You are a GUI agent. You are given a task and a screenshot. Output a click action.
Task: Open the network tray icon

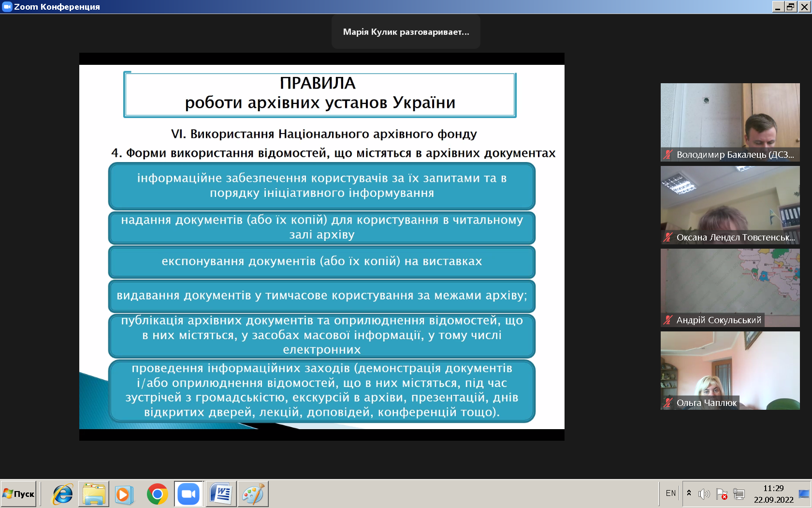(x=739, y=494)
